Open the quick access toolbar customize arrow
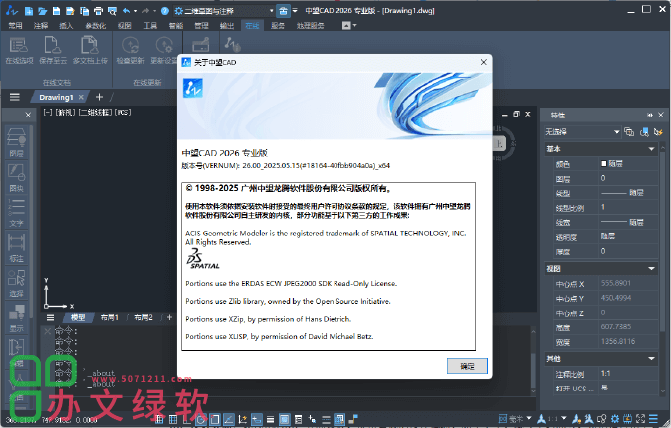Image resolution: width=671 pixels, height=428 pixels. coord(295,11)
